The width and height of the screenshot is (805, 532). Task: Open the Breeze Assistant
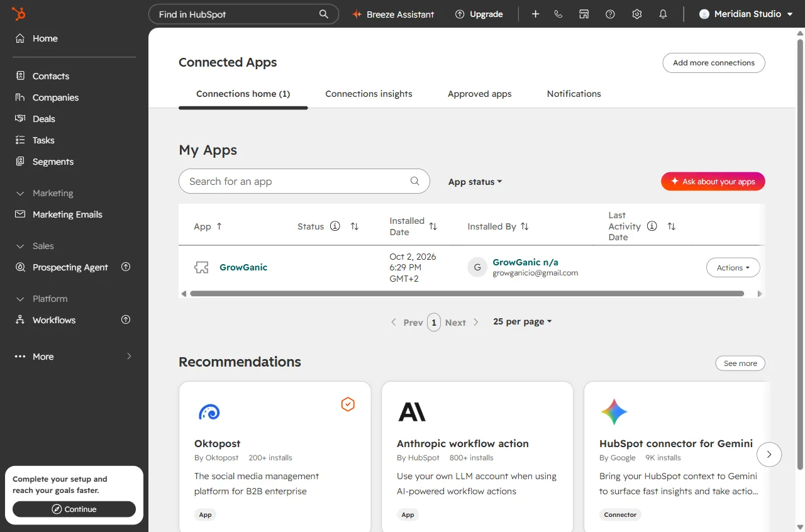click(393, 14)
